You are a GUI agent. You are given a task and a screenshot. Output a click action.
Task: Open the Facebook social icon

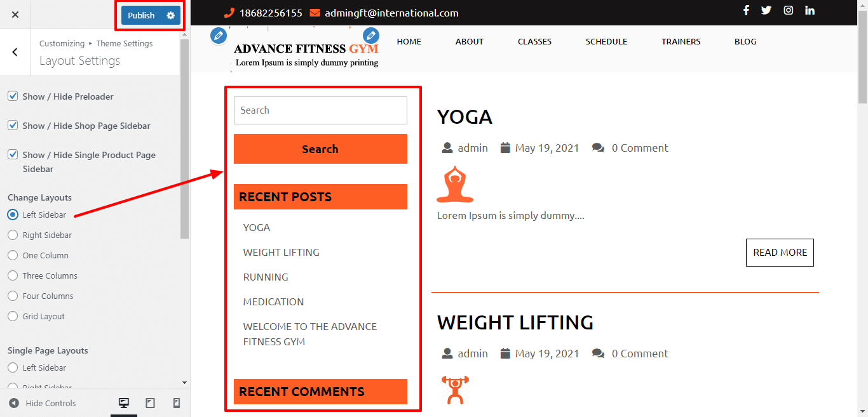click(x=746, y=10)
